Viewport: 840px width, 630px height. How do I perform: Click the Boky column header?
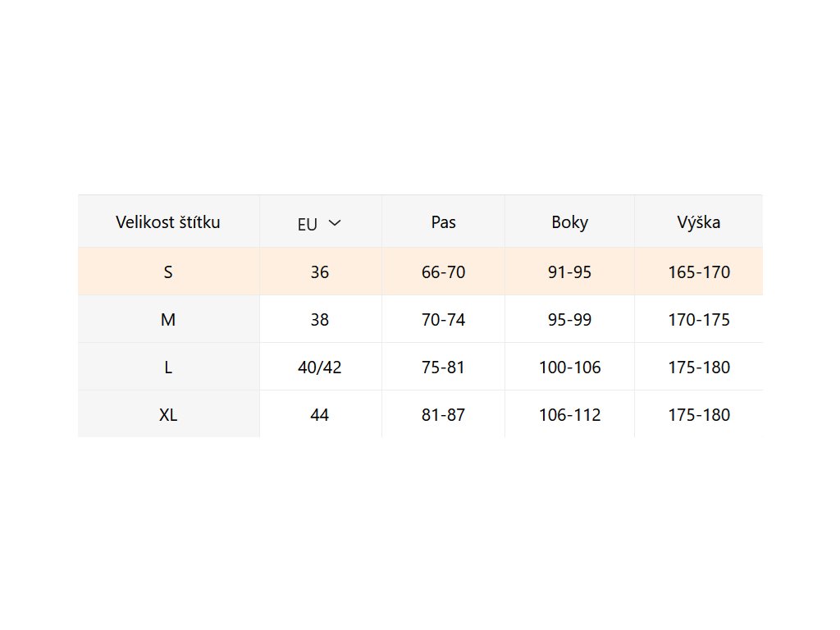coord(570,222)
